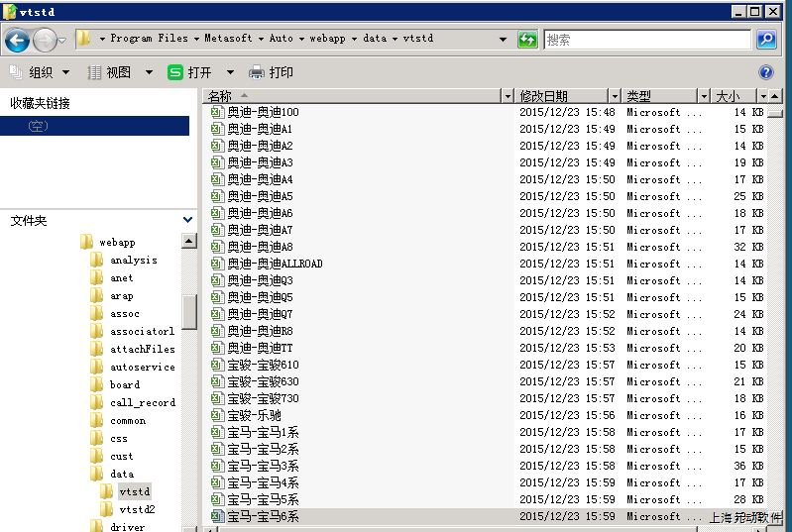Click the 打开 (Open) toolbar button
Screen dimensions: 792x532
pos(189,72)
